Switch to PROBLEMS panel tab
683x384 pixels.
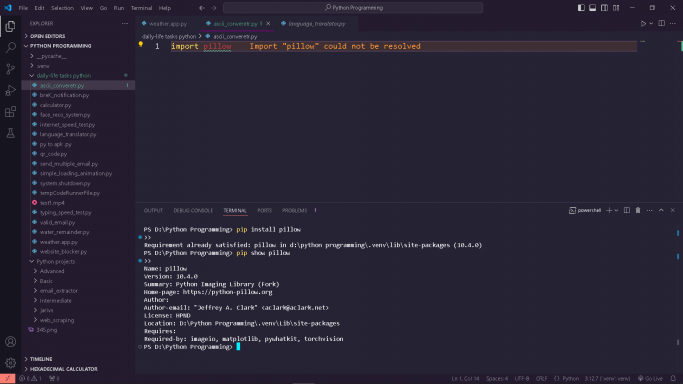click(x=294, y=210)
